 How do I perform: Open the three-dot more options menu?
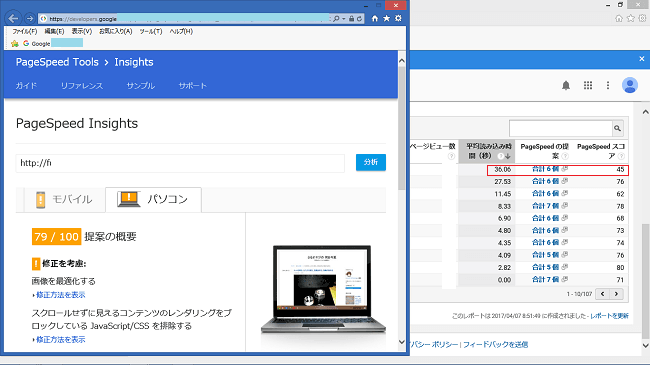tap(608, 85)
